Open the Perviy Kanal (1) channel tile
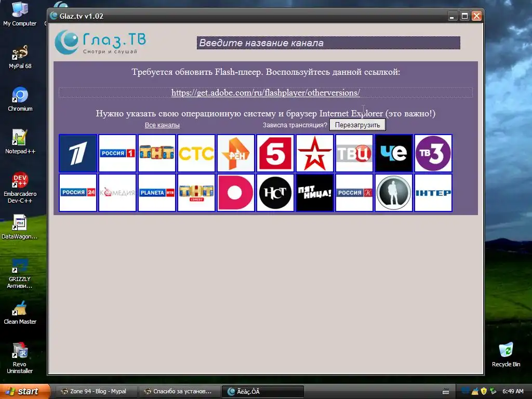 click(x=78, y=153)
